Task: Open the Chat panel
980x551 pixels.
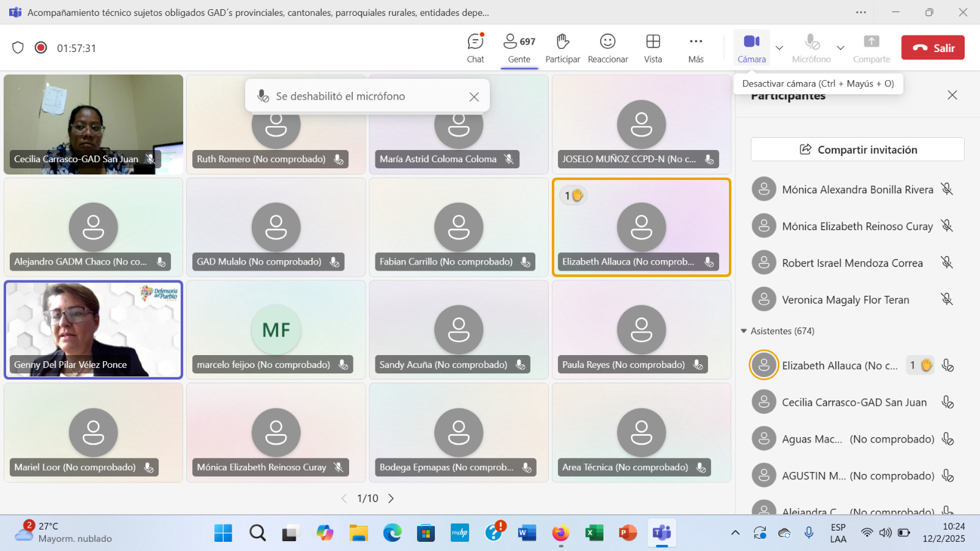Action: coord(475,48)
